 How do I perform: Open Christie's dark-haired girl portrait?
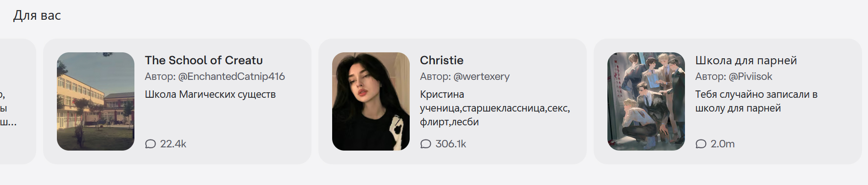point(371,101)
